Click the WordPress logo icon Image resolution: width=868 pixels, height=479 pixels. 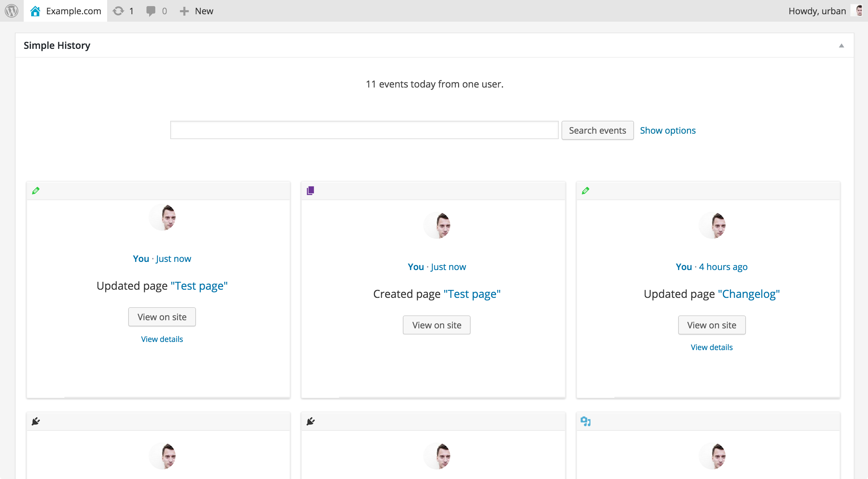12,11
